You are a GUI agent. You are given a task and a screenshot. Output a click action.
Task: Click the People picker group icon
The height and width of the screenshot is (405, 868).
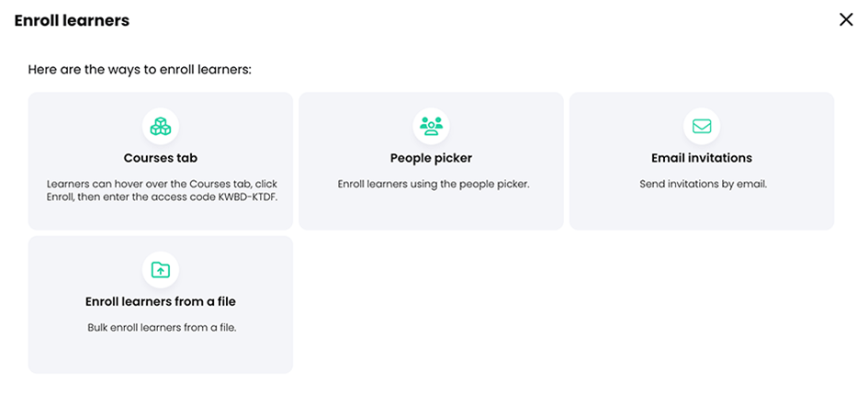point(431,127)
